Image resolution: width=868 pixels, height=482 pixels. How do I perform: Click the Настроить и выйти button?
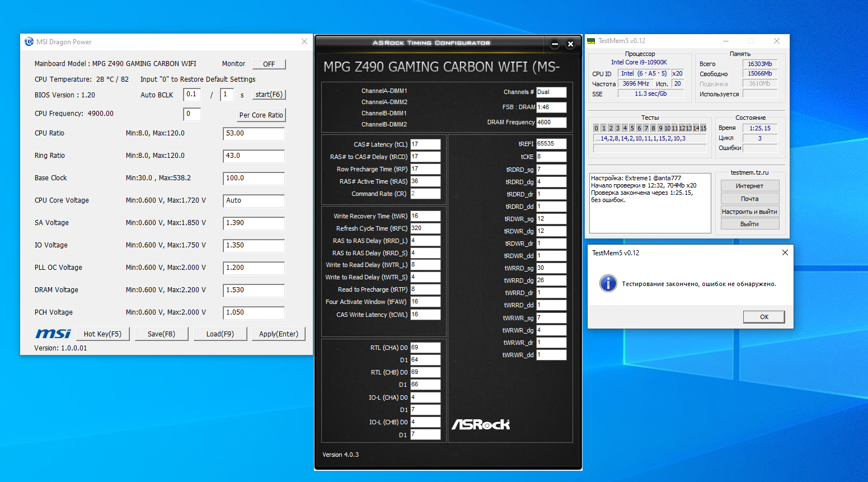tap(749, 212)
